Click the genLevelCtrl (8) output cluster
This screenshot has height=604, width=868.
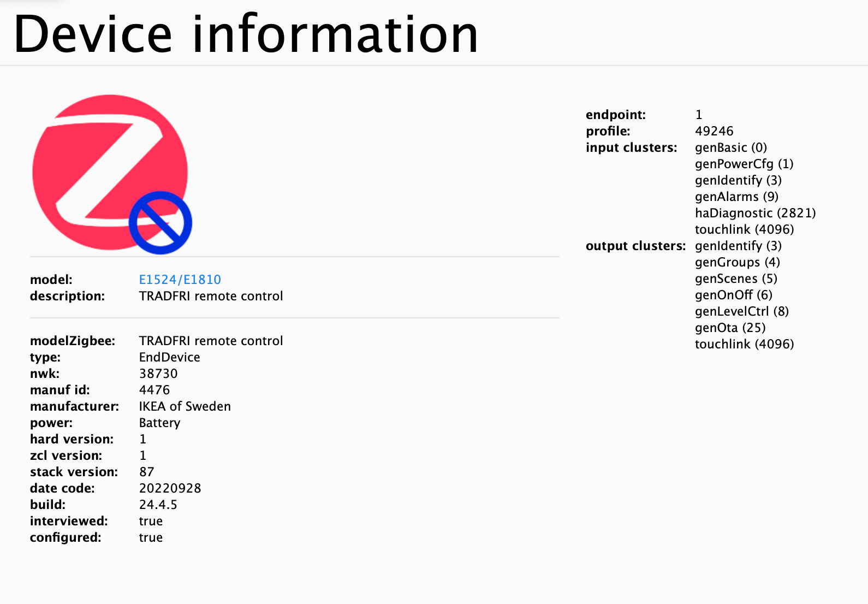coord(741,311)
